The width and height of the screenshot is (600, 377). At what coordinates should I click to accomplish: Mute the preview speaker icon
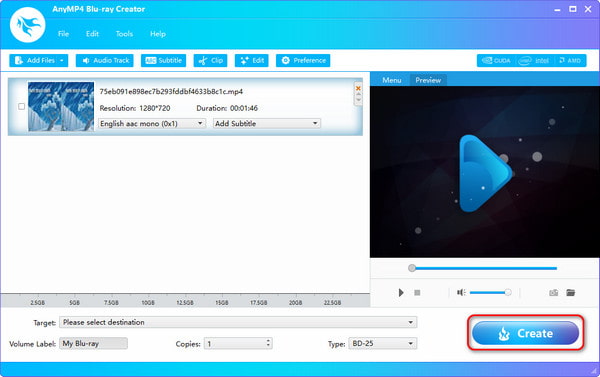pos(461,293)
